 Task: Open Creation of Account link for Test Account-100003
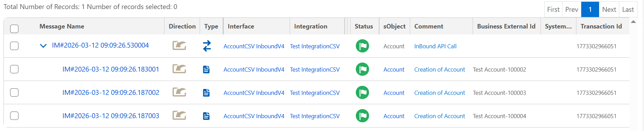tap(439, 93)
